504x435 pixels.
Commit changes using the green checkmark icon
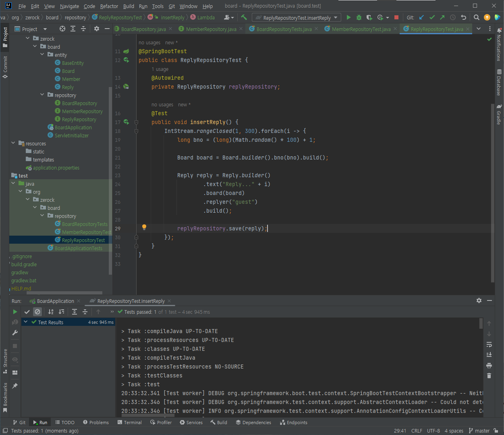pos(432,17)
